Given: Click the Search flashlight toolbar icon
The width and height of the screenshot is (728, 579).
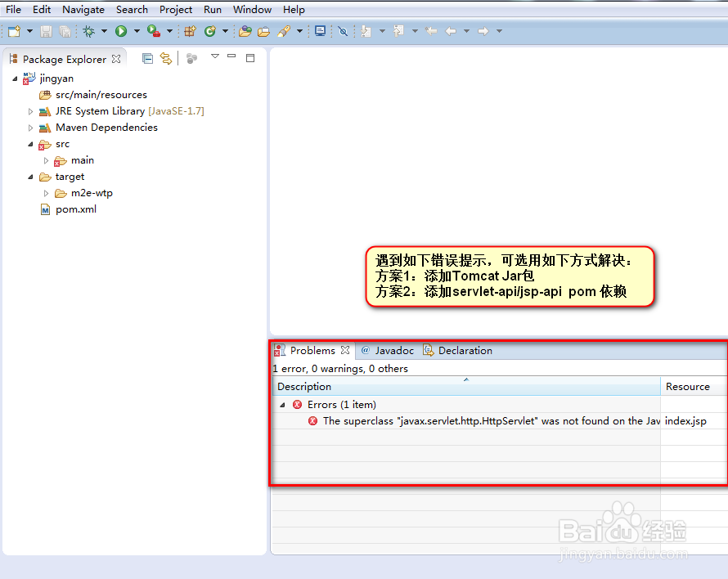Looking at the screenshot, I should [x=284, y=31].
